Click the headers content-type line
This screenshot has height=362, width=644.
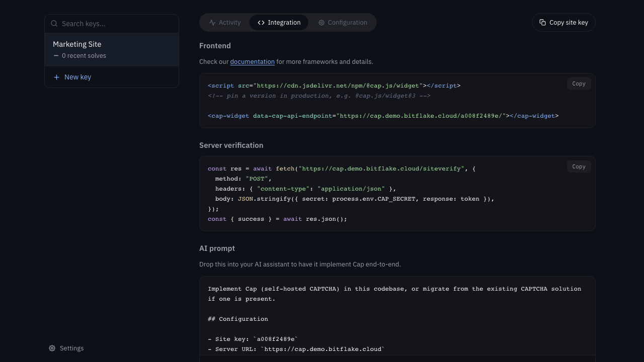click(x=306, y=189)
